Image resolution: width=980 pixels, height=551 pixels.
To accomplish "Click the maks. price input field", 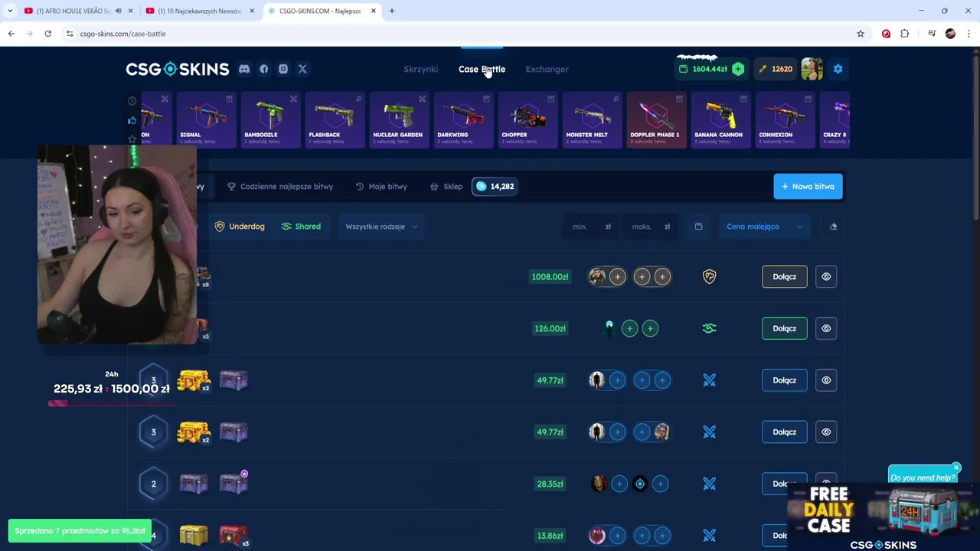I will click(x=650, y=227).
